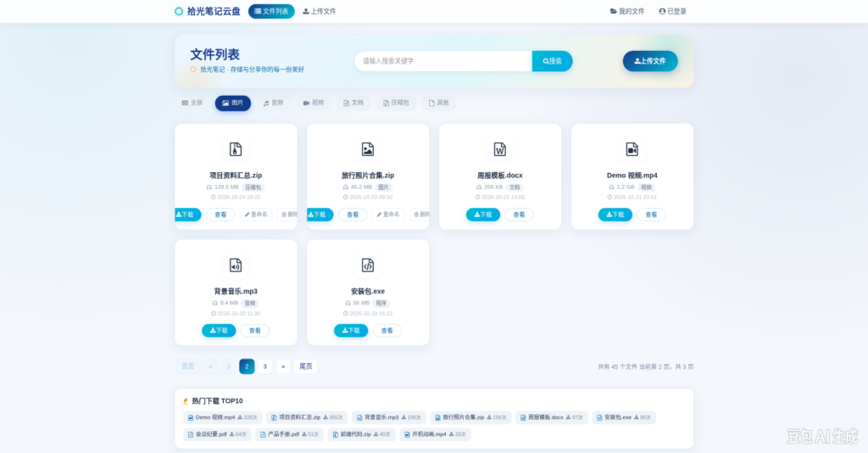Viewport: 868px width, 453px height.
Task: Go to page 3
Action: [x=265, y=366]
